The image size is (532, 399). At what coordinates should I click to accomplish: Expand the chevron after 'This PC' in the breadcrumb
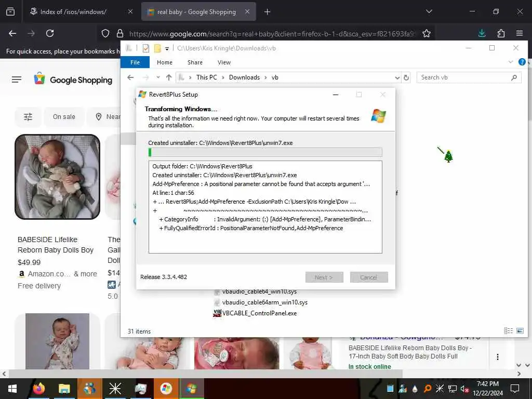point(223,77)
